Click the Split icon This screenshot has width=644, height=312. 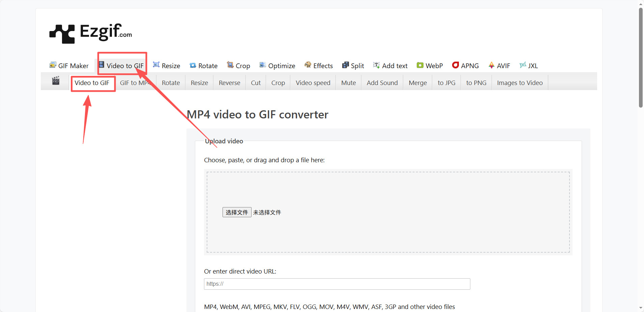pos(346,65)
